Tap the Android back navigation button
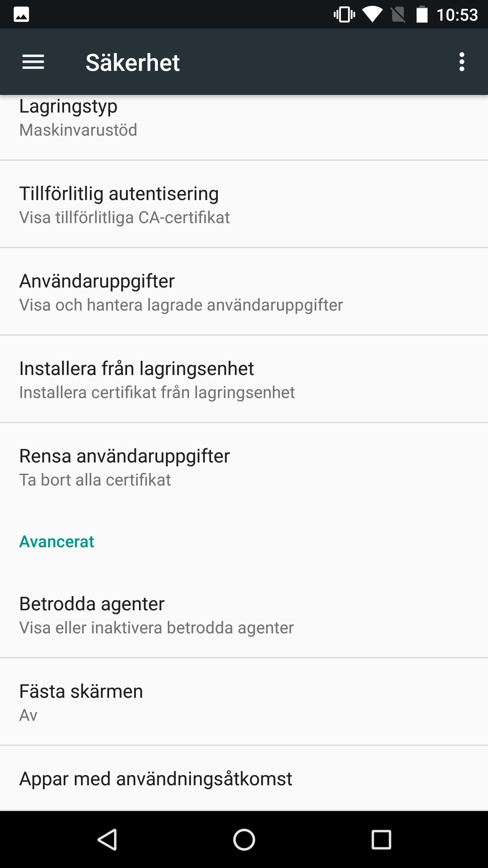The image size is (488, 868). pyautogui.click(x=108, y=840)
